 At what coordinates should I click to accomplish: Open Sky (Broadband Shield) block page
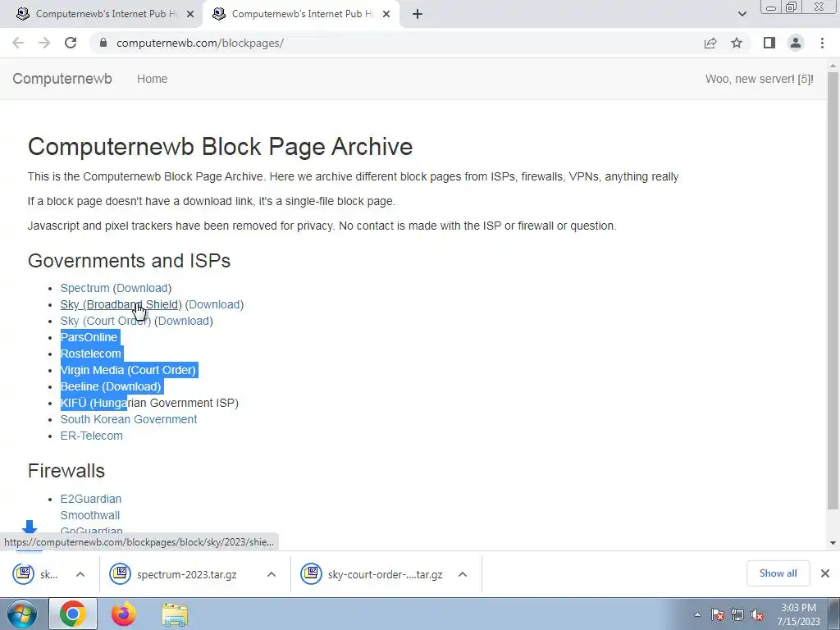(121, 305)
